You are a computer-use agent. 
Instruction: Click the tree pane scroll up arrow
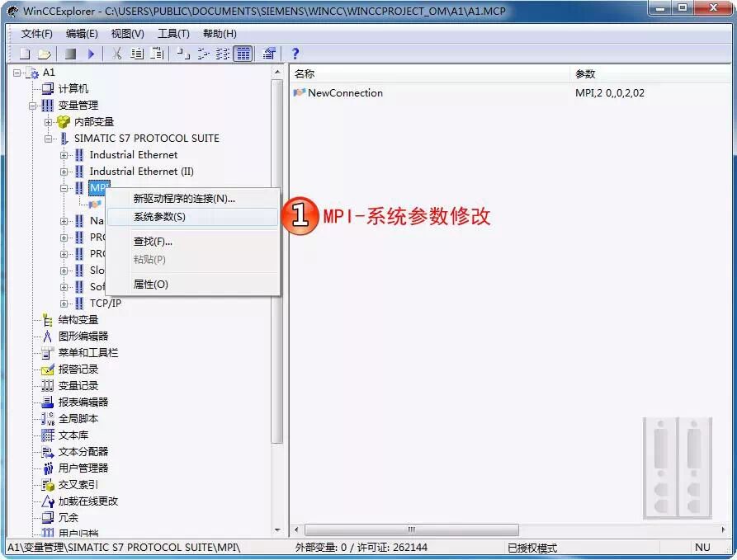pyautogui.click(x=277, y=73)
